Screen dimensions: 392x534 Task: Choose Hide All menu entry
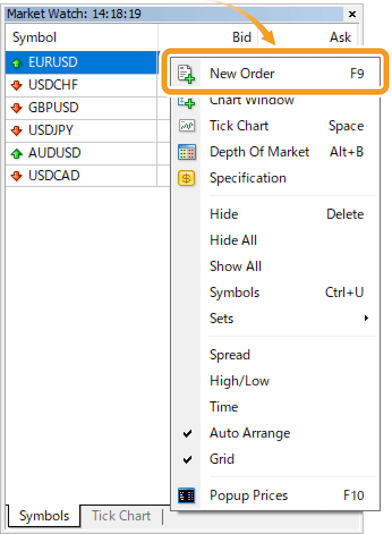click(x=275, y=240)
